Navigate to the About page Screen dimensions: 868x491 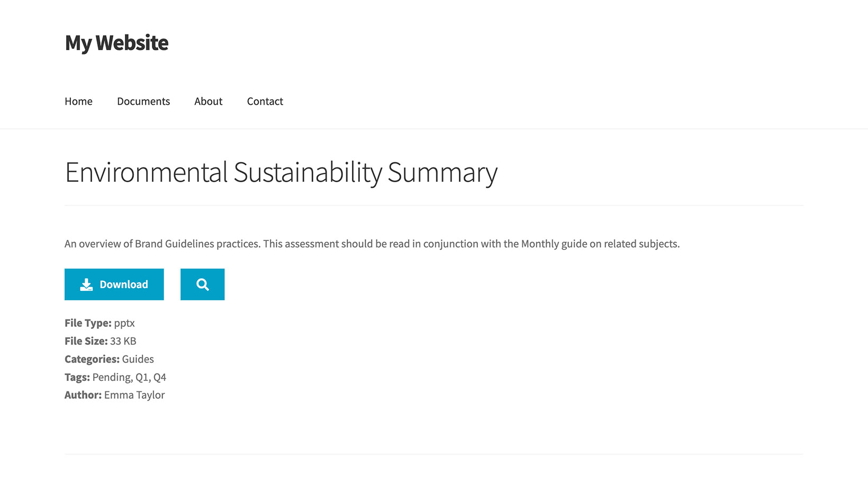208,101
